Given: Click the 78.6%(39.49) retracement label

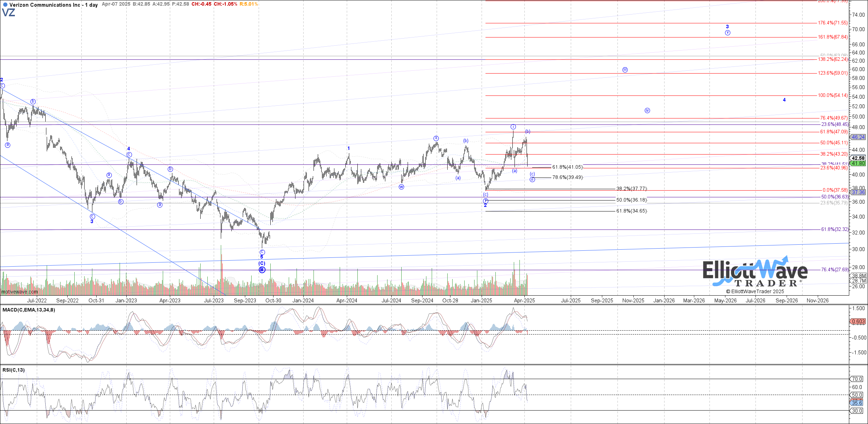Looking at the screenshot, I should [567, 178].
